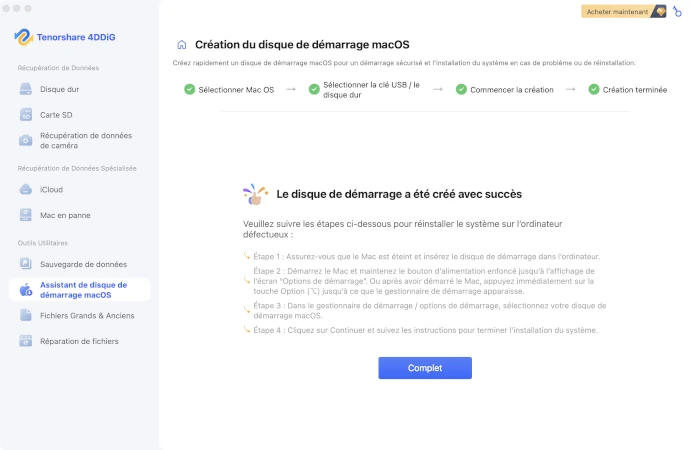This screenshot has width=691, height=450.
Task: Select Carte SD in sidebar
Action: [79, 115]
